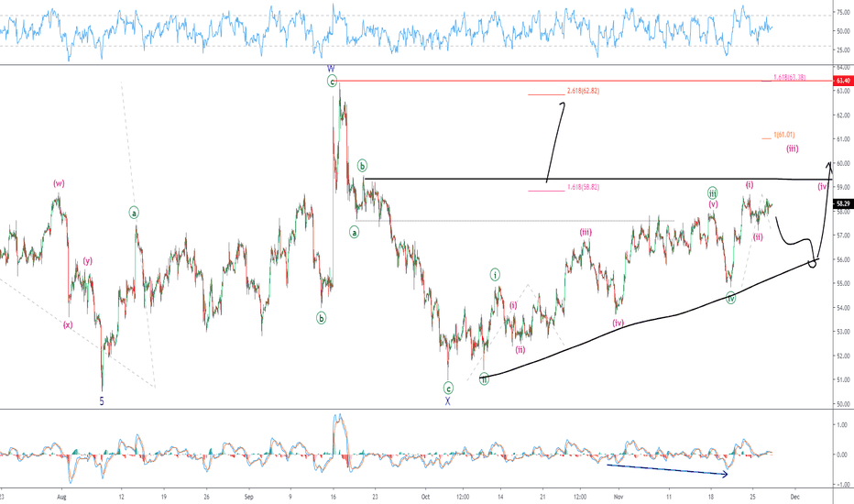
Task: Click the 19 date on time axis
Action: 163,497
